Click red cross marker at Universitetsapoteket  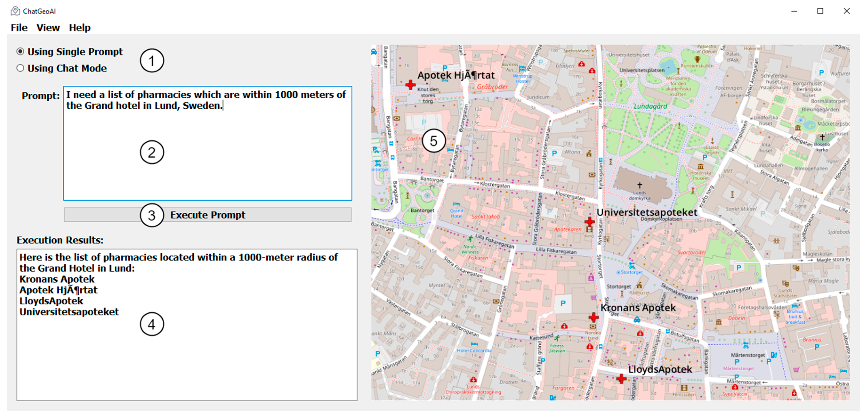589,221
